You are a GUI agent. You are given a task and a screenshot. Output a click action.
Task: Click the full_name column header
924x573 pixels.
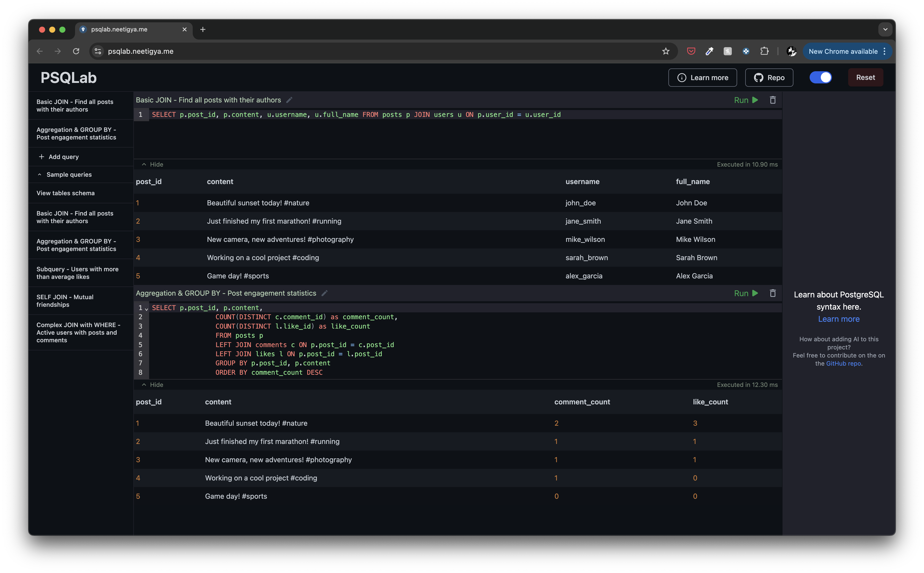692,182
